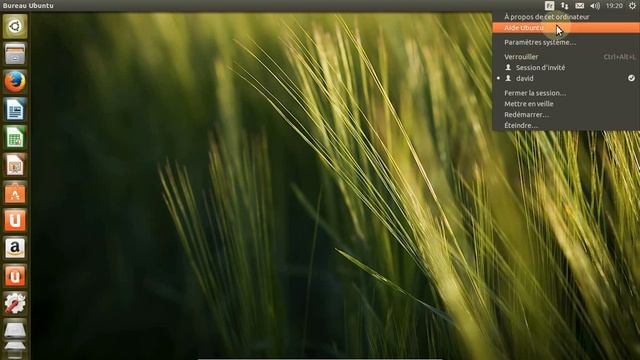The width and height of the screenshot is (640, 360).
Task: Click the keyboard layout indicator in the top panel
Action: [549, 6]
